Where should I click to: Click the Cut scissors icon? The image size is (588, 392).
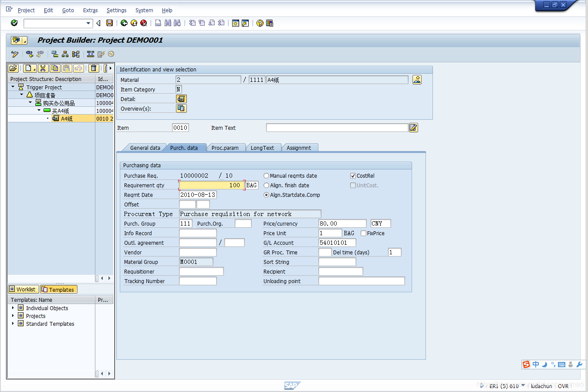point(43,68)
